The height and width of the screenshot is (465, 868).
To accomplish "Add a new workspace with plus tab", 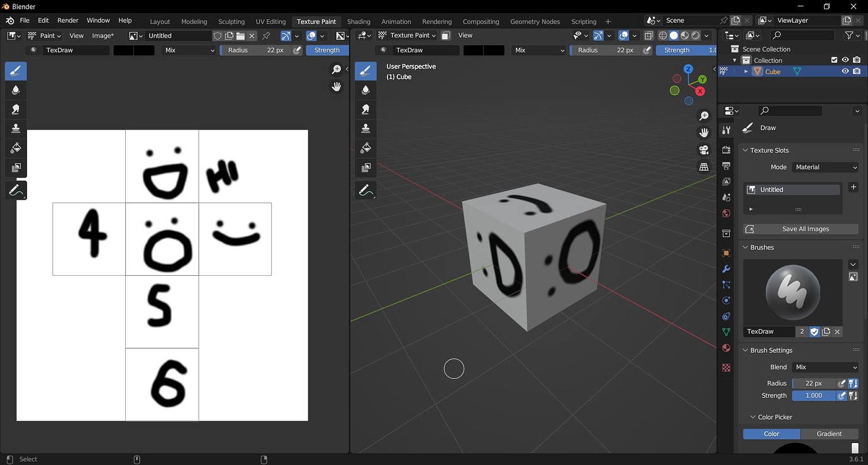I will click(x=608, y=21).
